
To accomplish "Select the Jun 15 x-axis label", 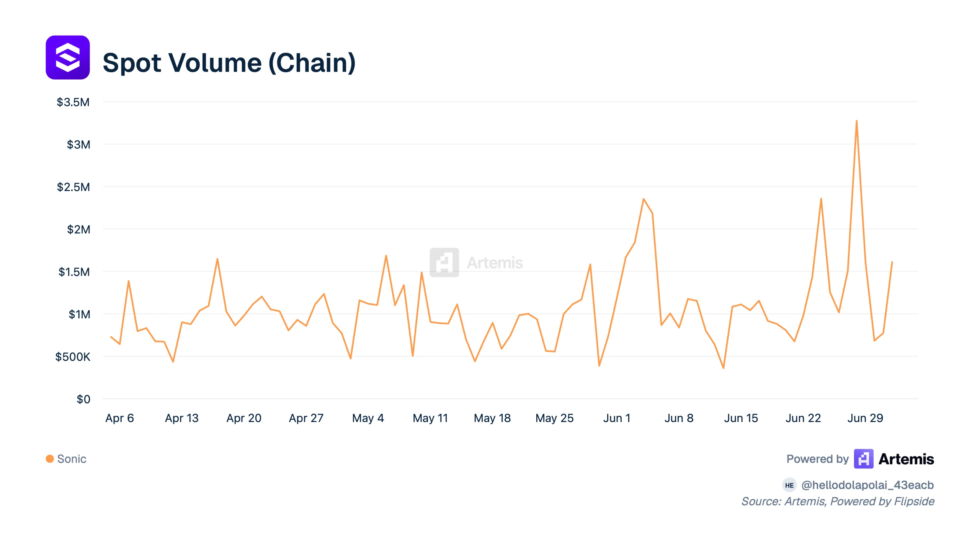I will (x=741, y=418).
